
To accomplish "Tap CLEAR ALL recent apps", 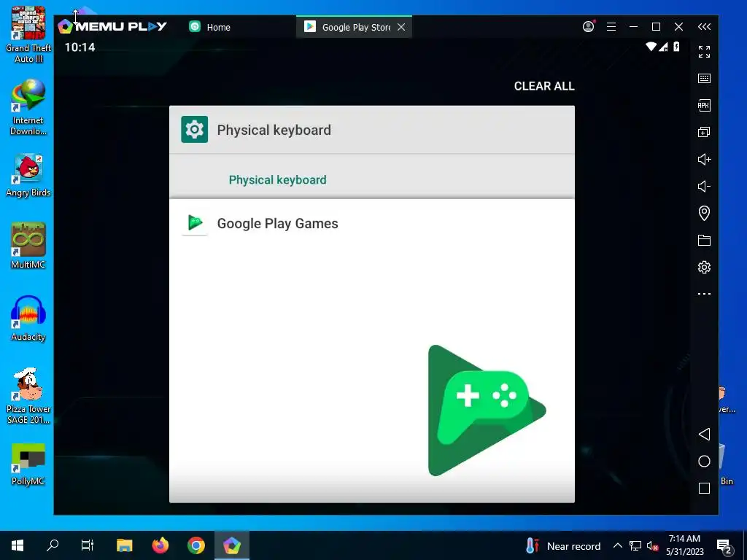I will (544, 86).
